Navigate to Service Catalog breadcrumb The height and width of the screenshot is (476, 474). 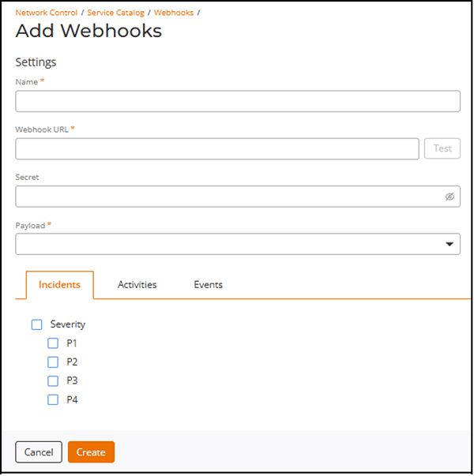pyautogui.click(x=115, y=13)
